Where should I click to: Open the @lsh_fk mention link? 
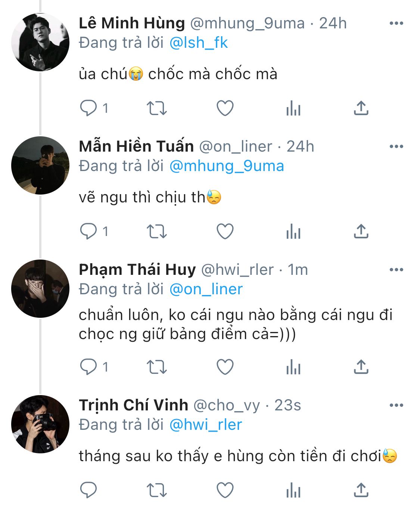click(x=199, y=43)
